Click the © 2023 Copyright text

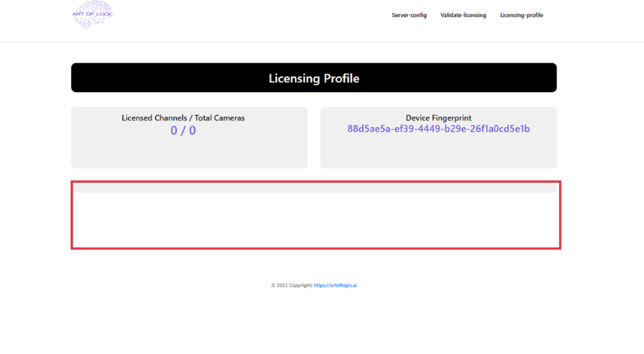point(291,286)
